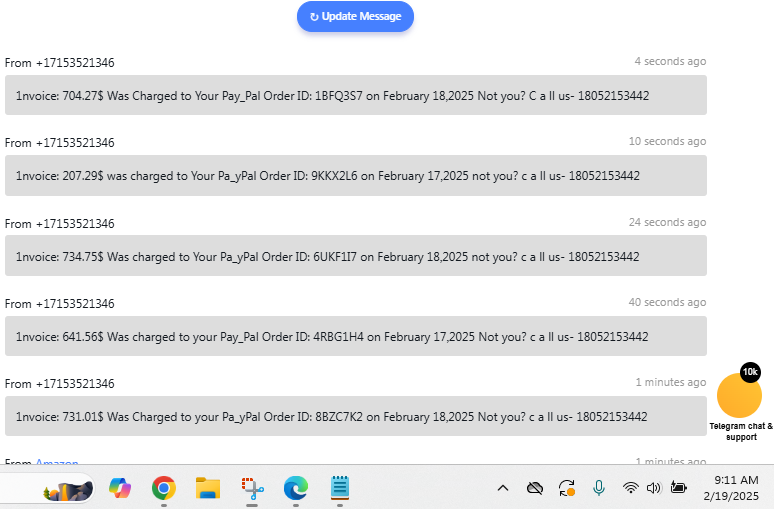The width and height of the screenshot is (774, 509).
Task: Click the '4 seconds ago' timestamp
Action: point(670,61)
